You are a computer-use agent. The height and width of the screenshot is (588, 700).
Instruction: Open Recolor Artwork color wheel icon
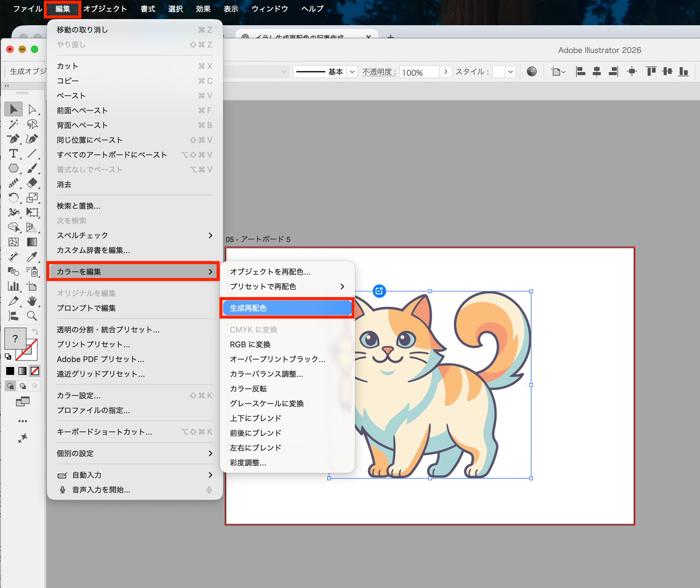[532, 71]
